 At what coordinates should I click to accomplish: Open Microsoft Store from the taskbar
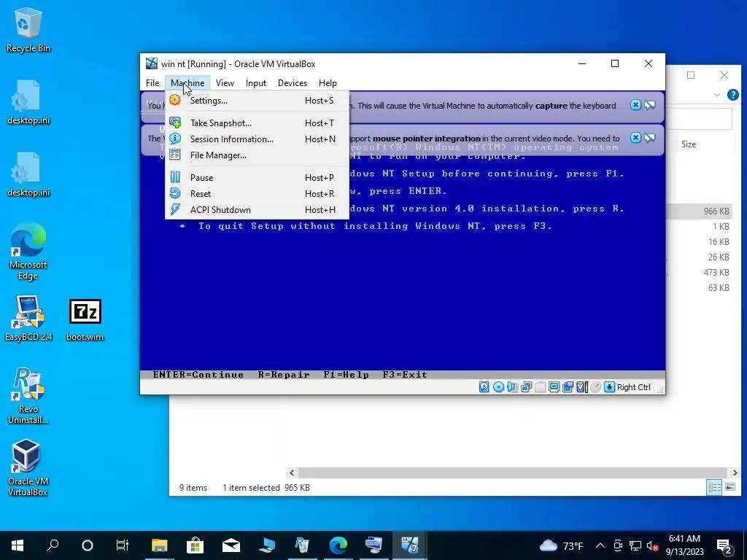(x=195, y=545)
